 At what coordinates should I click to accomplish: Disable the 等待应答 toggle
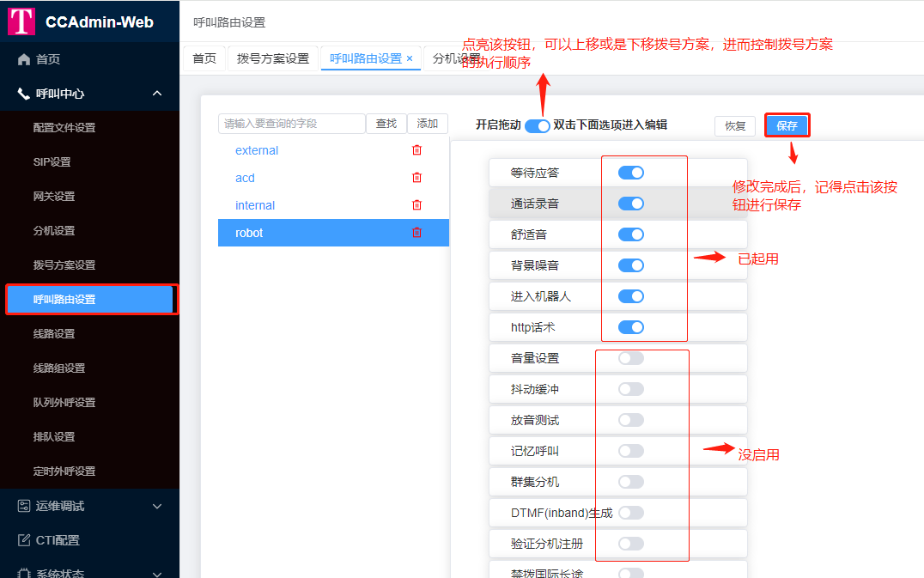point(631,172)
